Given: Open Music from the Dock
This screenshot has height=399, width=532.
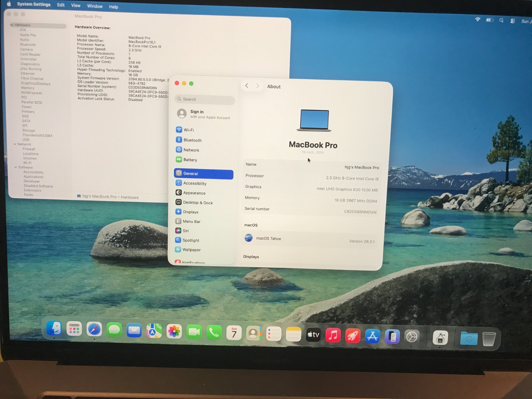Looking at the screenshot, I should pos(333,335).
